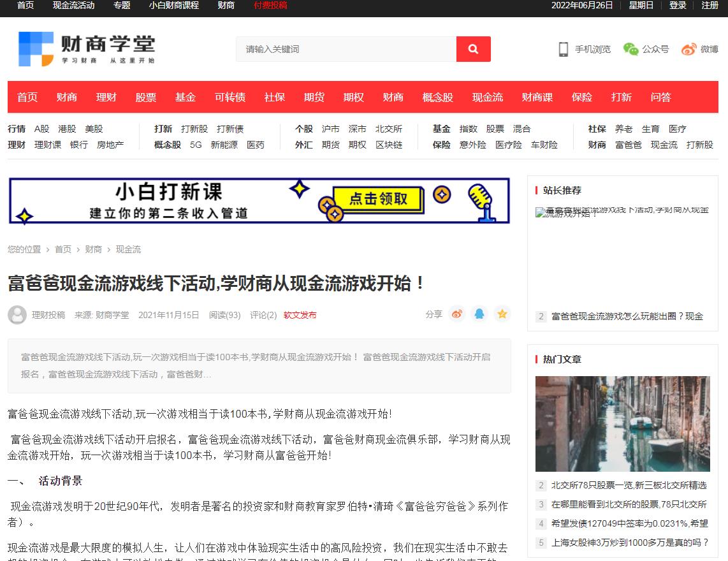Open 富爸爸 sub-category link

click(628, 145)
